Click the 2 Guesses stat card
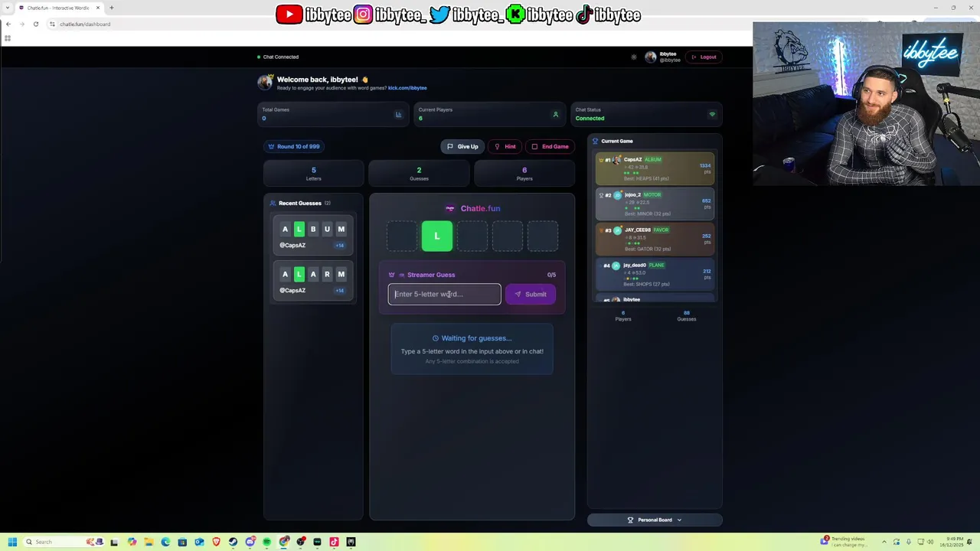The image size is (980, 551). 419,174
